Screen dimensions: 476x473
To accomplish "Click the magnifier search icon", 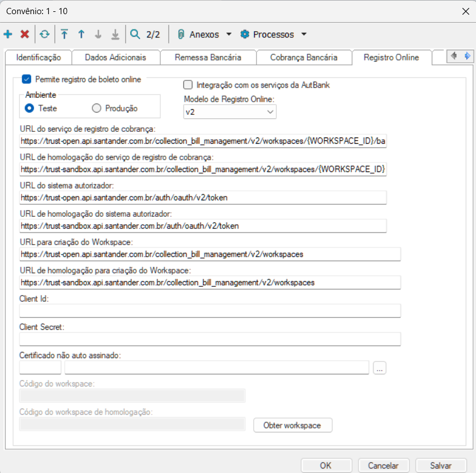I will (x=135, y=35).
